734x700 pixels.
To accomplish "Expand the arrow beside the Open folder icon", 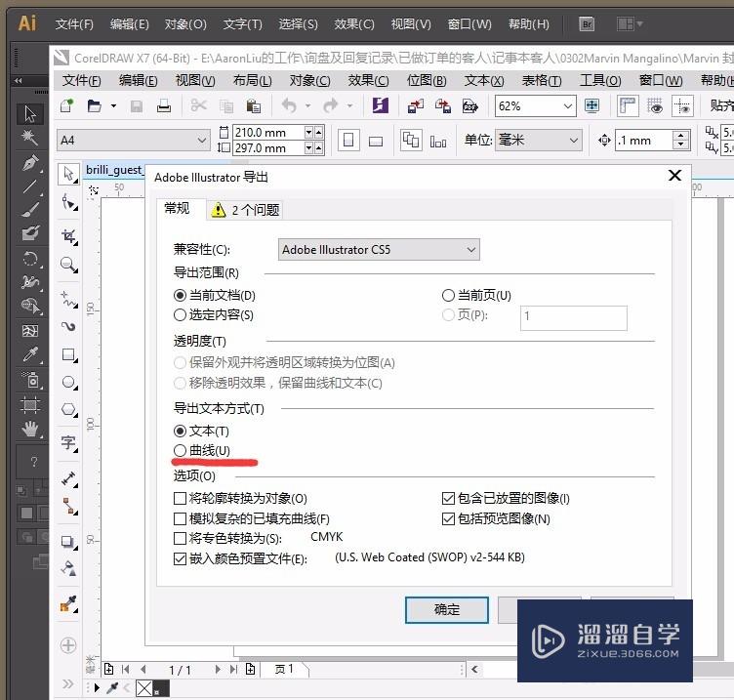I will pyautogui.click(x=113, y=106).
